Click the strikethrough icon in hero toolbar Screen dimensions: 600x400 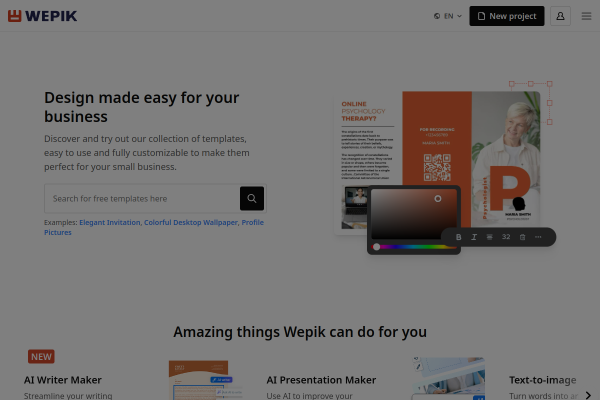click(x=489, y=237)
